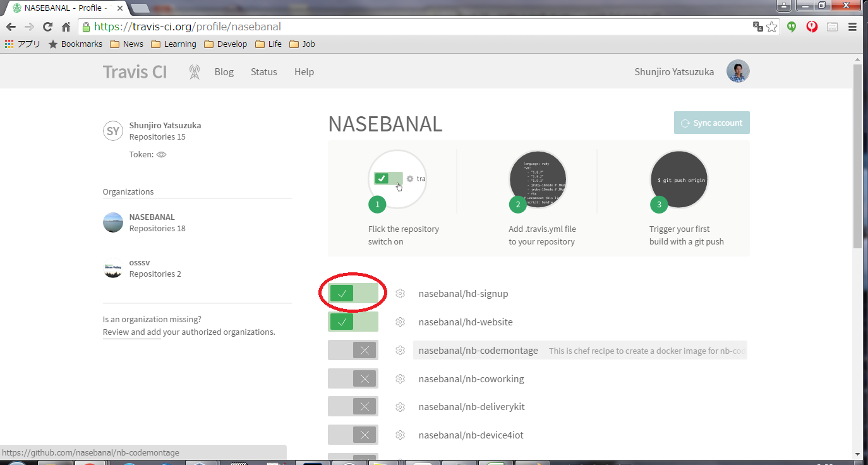Click the green padlock in the address bar
This screenshot has width=868, height=465.
pos(86,27)
